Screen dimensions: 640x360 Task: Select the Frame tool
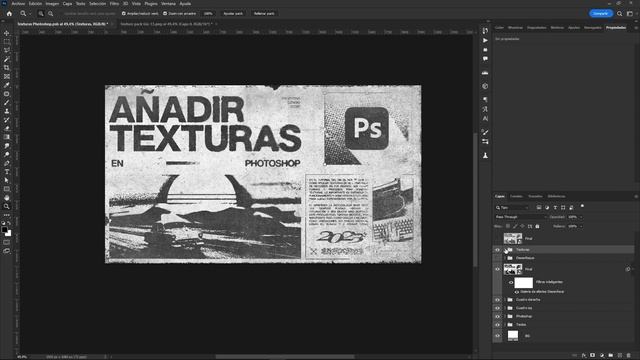pos(7,76)
